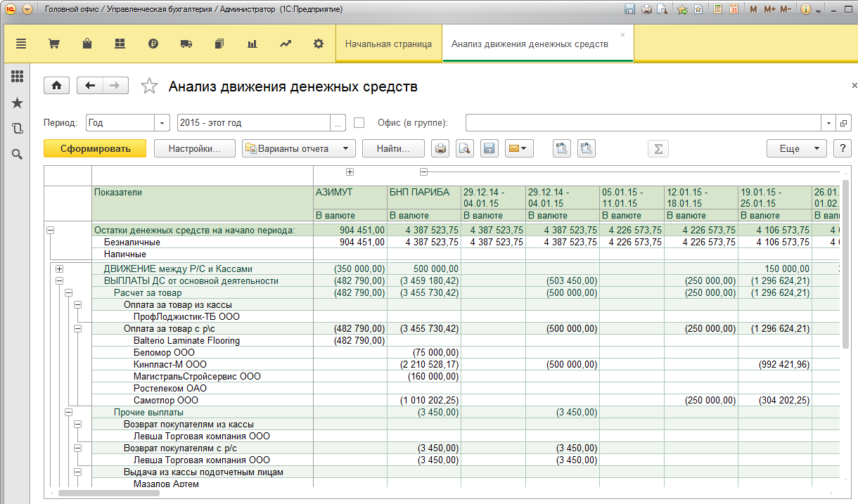Collapse Оплата за товар с р\с group
The height and width of the screenshot is (504, 858).
(x=78, y=328)
